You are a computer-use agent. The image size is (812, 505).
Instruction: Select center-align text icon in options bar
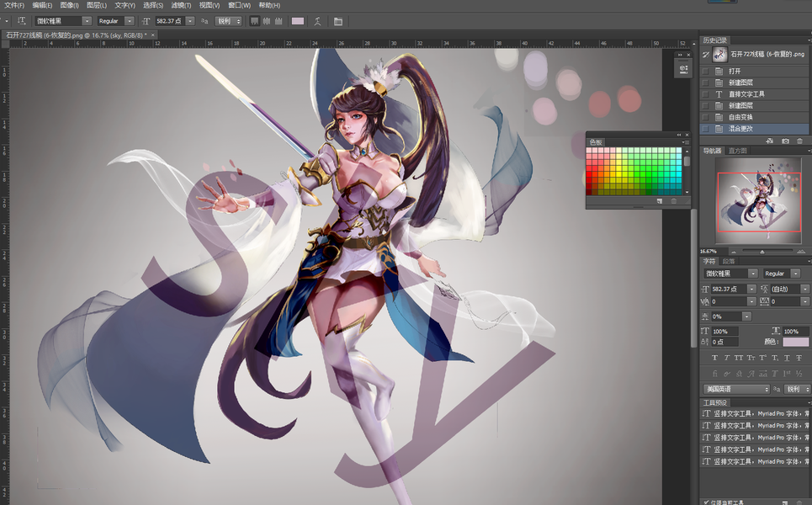point(266,21)
